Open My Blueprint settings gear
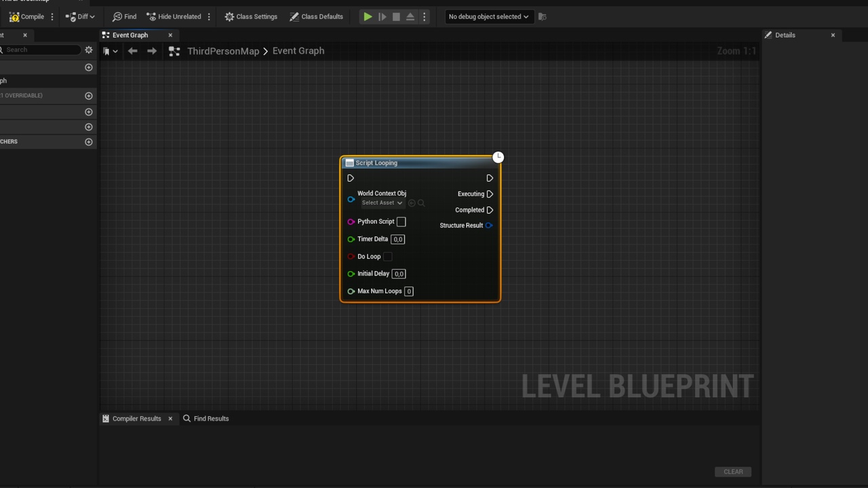 coord(88,49)
